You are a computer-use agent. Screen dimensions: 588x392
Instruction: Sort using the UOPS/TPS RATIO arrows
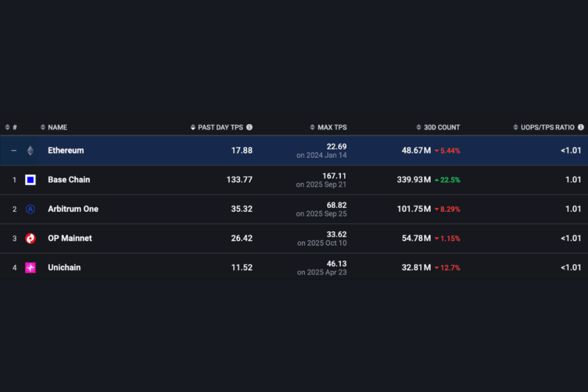(x=516, y=127)
